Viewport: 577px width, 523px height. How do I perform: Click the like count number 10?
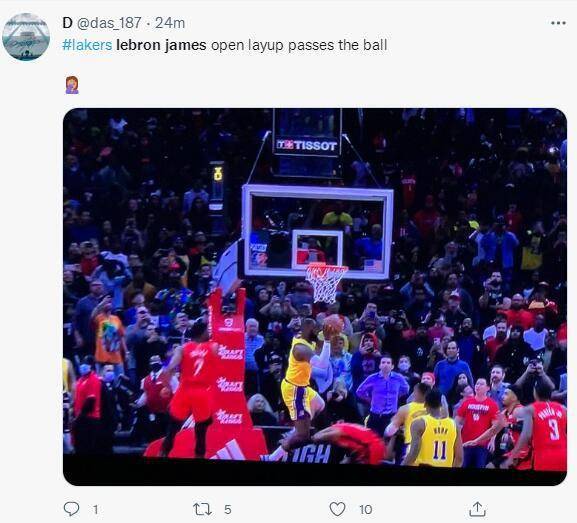pos(366,510)
